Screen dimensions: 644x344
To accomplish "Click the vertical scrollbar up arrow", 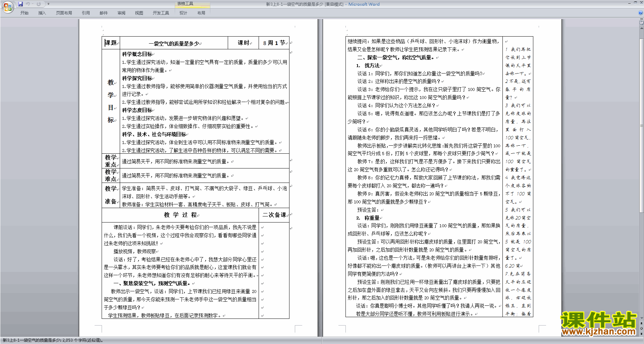I will [x=642, y=28].
